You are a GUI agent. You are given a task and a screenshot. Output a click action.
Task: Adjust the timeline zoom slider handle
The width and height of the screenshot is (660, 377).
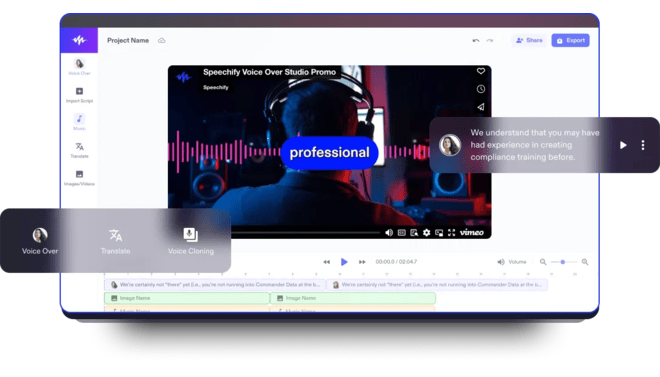[x=563, y=262]
